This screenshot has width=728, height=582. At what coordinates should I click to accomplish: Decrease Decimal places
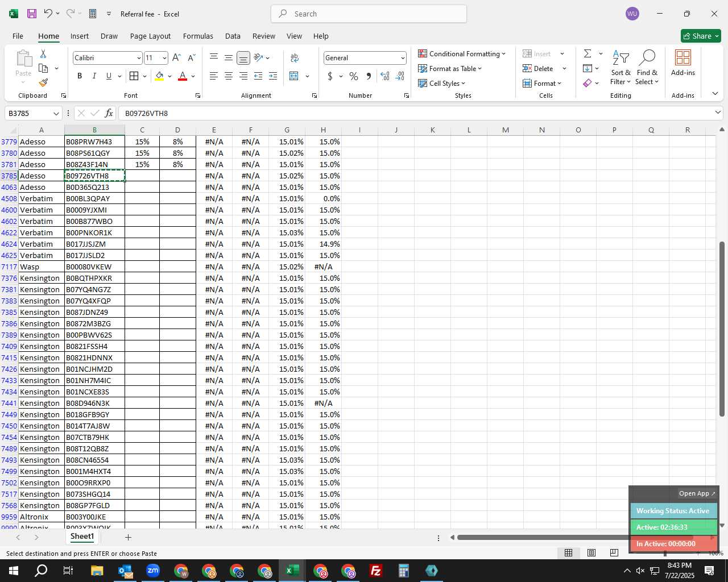coord(400,76)
